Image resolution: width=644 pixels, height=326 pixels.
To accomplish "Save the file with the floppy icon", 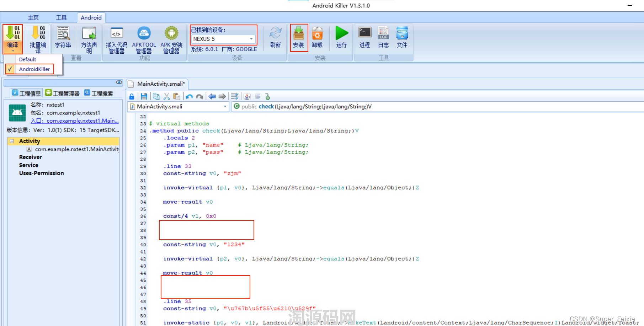I will pyautogui.click(x=144, y=96).
